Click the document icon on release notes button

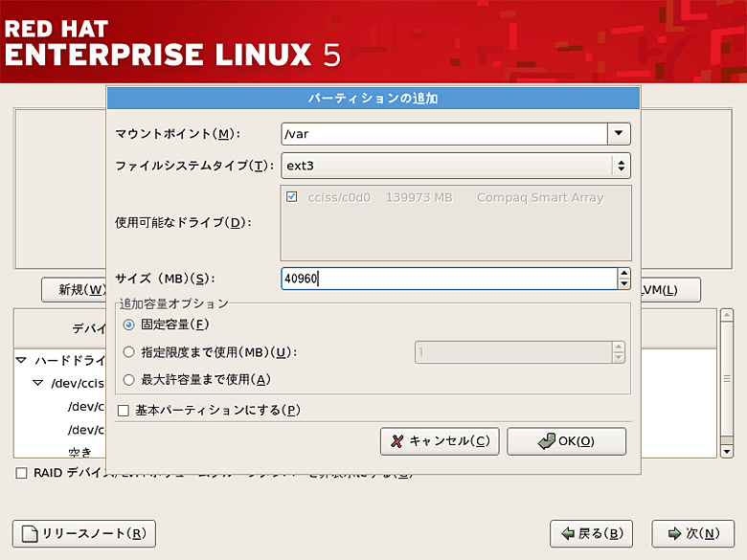[30, 534]
